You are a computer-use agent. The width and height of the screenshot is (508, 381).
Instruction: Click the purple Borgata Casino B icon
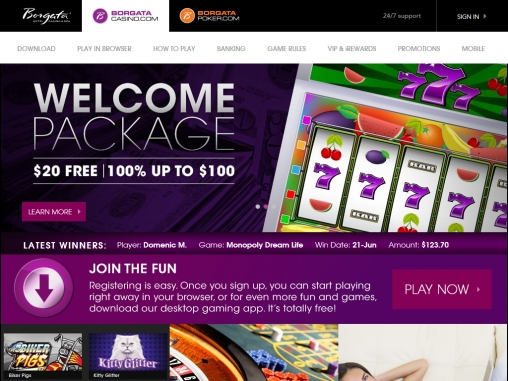click(100, 16)
